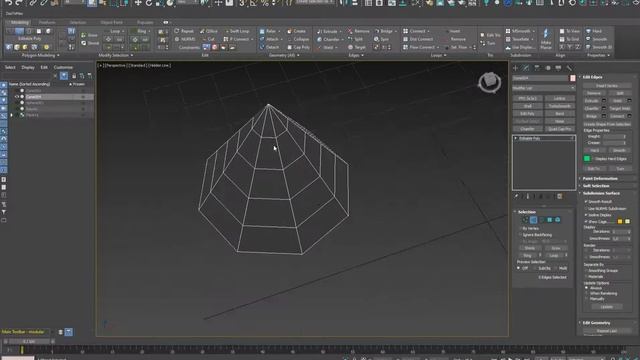
Task: Select Edge sub-object level in Selection rollout
Action: pyautogui.click(x=533, y=220)
